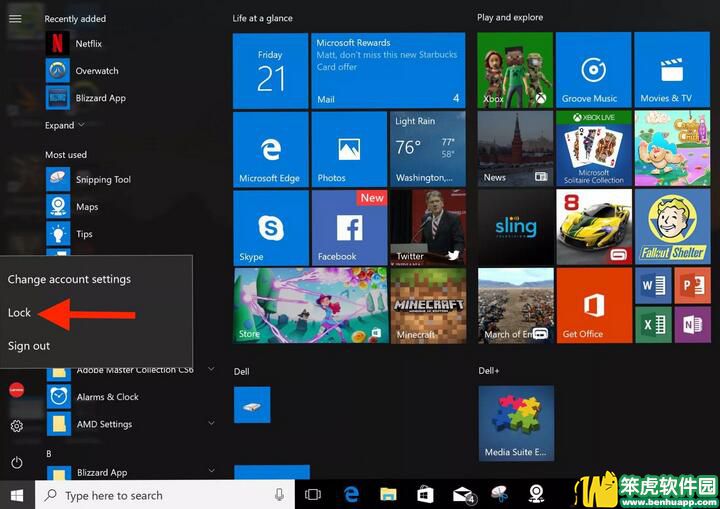Open the Xbox tile
Screen dimensions: 720x509
(515, 70)
